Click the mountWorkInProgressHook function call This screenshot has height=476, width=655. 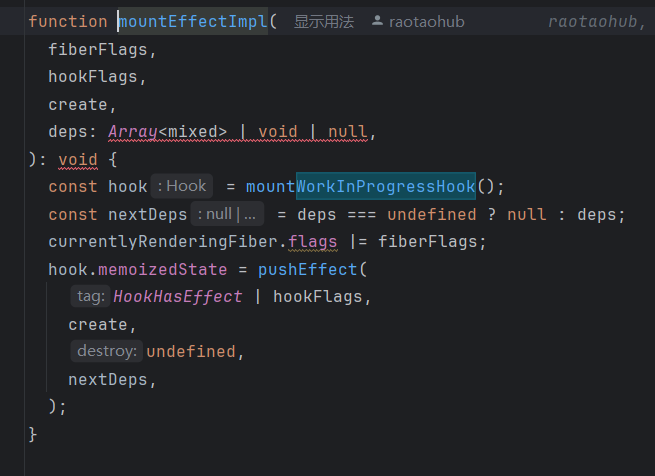tap(360, 186)
